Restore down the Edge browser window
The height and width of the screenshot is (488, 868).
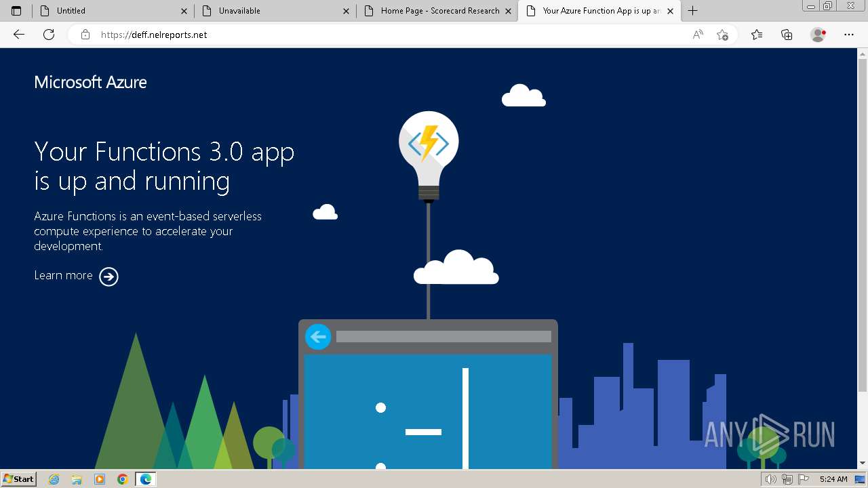point(827,6)
